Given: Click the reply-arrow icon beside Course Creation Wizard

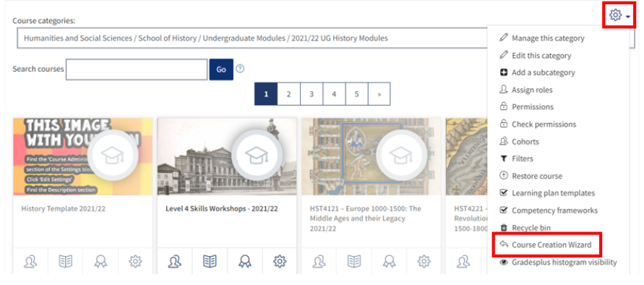Looking at the screenshot, I should (x=504, y=244).
